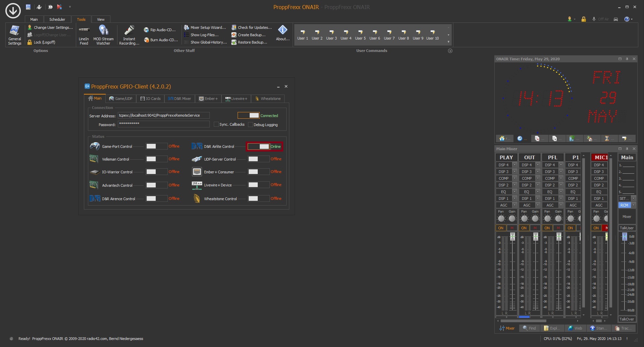
Task: Click the Main volume fader
Action: pos(625,237)
